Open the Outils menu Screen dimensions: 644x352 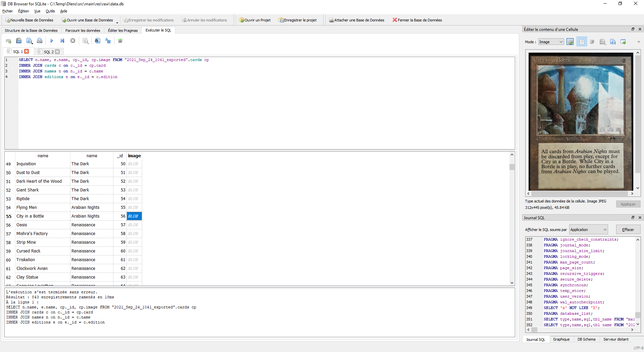click(50, 11)
